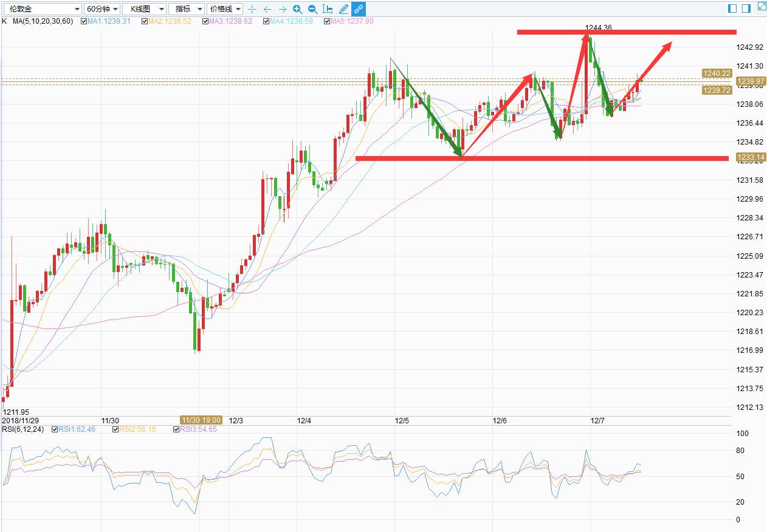
Task: Click the price axis scale tool icon
Action: pyautogui.click(x=328, y=9)
